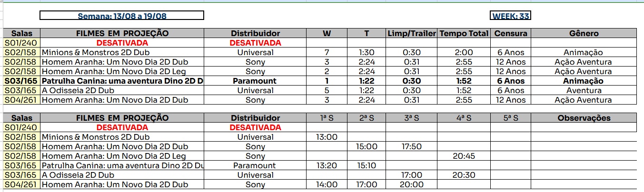The height and width of the screenshot is (192, 644).
Task: Click the 'Observações' column header
Action: [584, 118]
